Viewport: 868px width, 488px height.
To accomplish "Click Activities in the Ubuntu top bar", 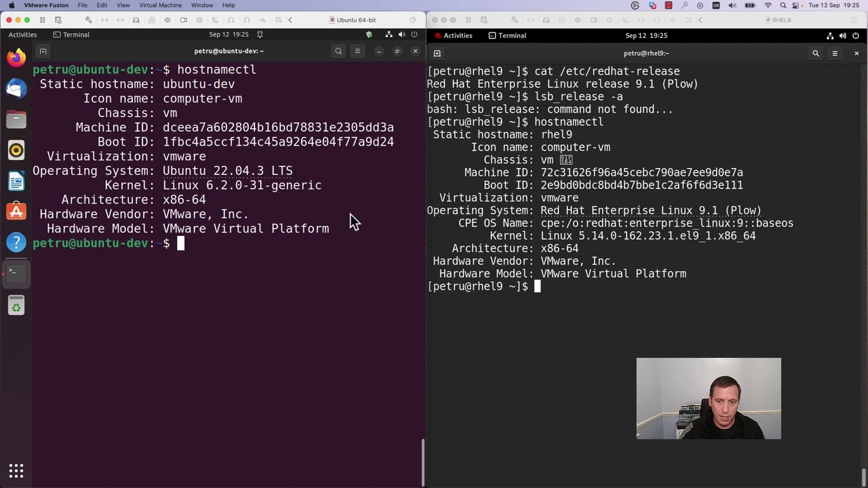I will point(22,35).
